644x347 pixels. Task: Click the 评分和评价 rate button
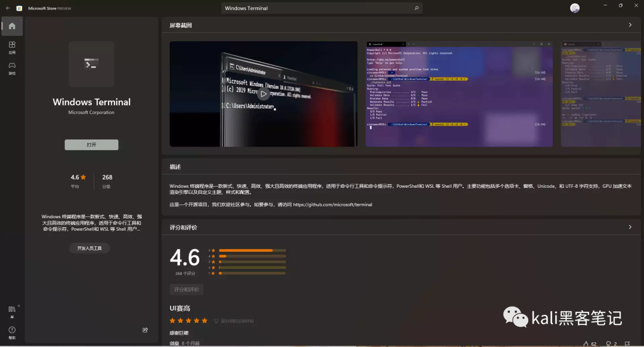click(x=187, y=290)
